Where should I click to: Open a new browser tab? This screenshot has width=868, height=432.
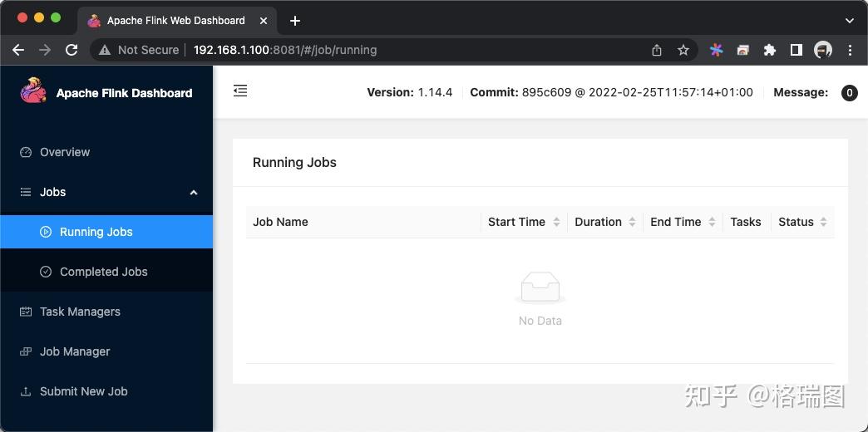pyautogui.click(x=295, y=21)
